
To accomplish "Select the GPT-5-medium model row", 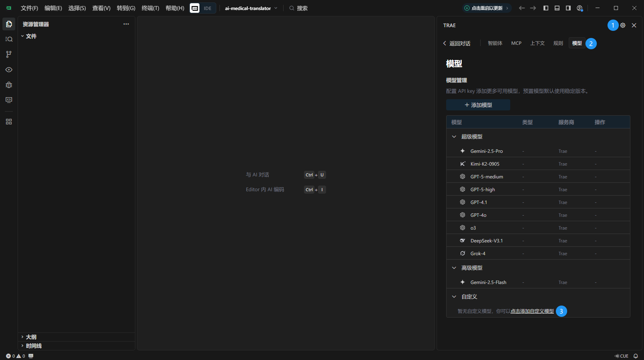I will [x=538, y=176].
